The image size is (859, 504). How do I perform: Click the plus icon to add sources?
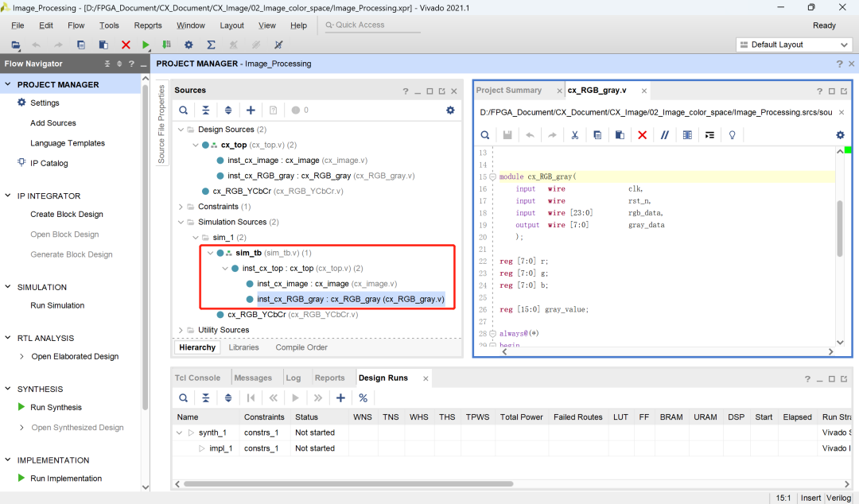coord(251,110)
